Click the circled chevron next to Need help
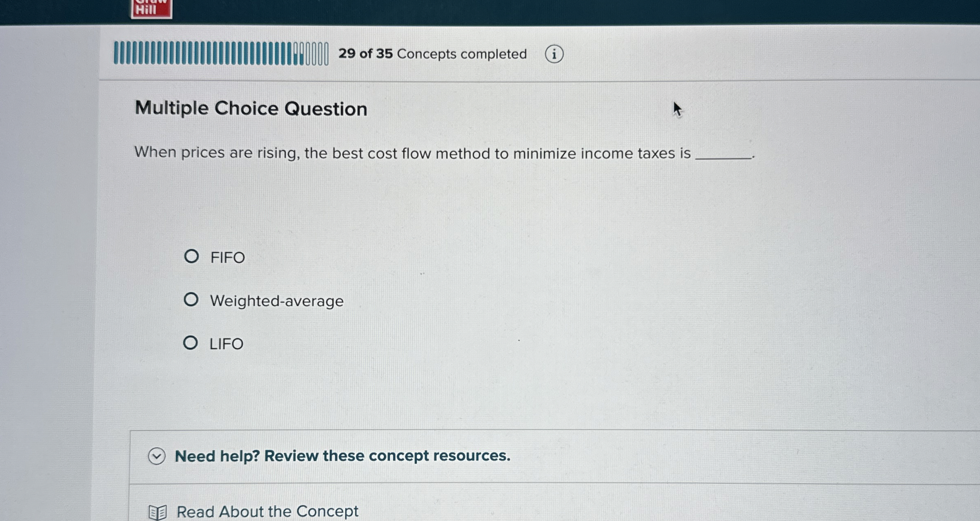This screenshot has height=521, width=980. pyautogui.click(x=157, y=456)
